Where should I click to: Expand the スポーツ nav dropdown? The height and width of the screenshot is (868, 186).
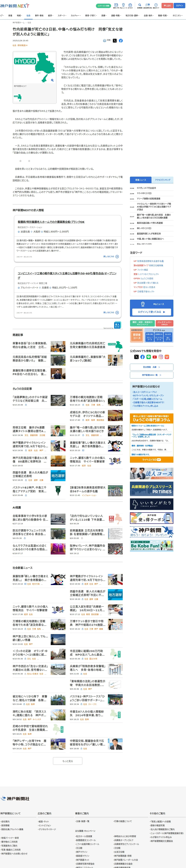tap(62, 15)
